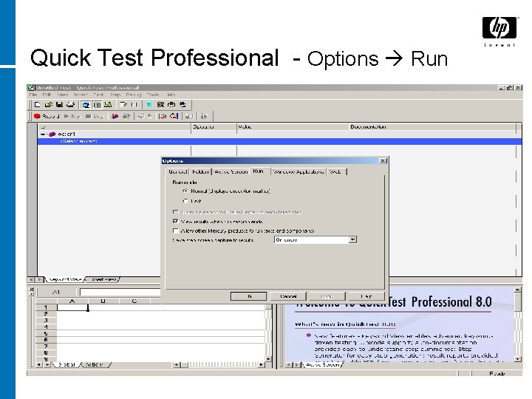The width and height of the screenshot is (532, 399).
Task: Open the View menu
Action: (62, 95)
